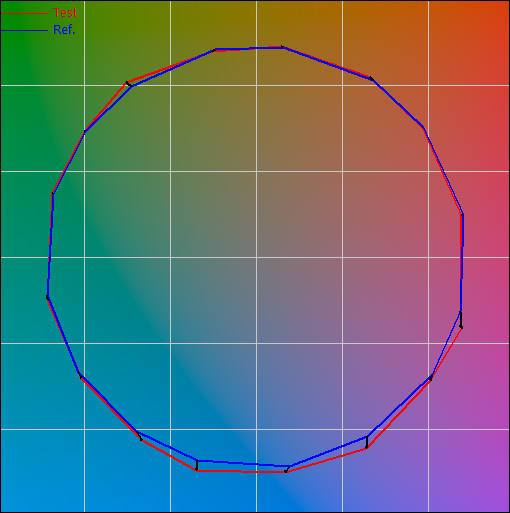Click the bottom horizontal blue Ref. line segment

coord(243,463)
